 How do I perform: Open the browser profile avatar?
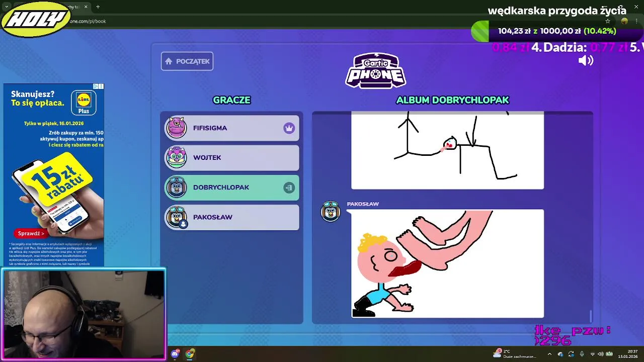(624, 21)
